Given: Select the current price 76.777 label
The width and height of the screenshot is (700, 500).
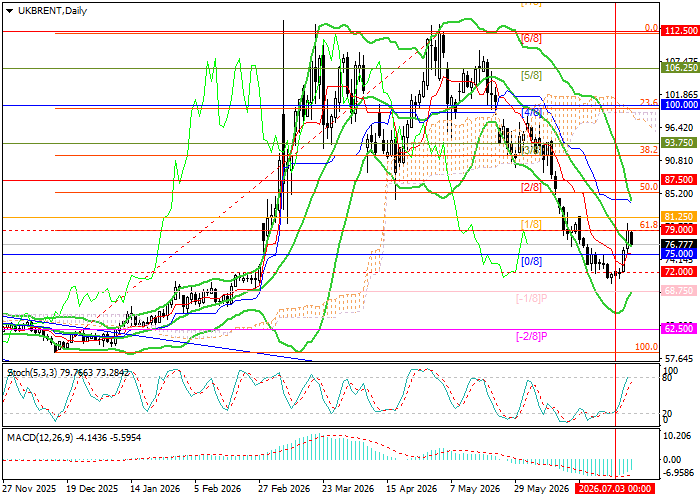Looking at the screenshot, I should [x=679, y=244].
